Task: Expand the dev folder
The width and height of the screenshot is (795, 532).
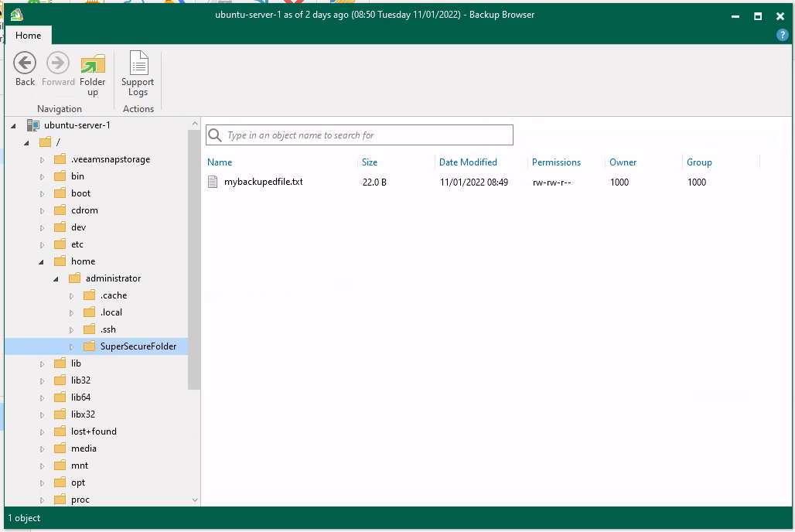Action: click(x=42, y=227)
